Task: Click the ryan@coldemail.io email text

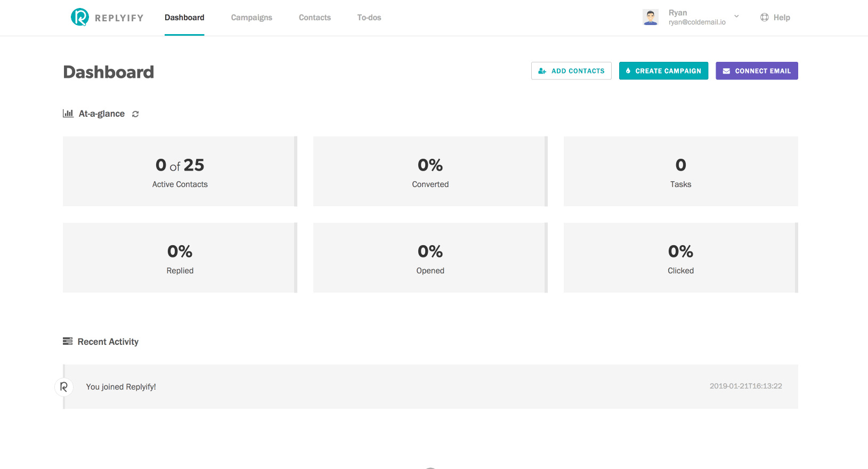Action: click(697, 22)
